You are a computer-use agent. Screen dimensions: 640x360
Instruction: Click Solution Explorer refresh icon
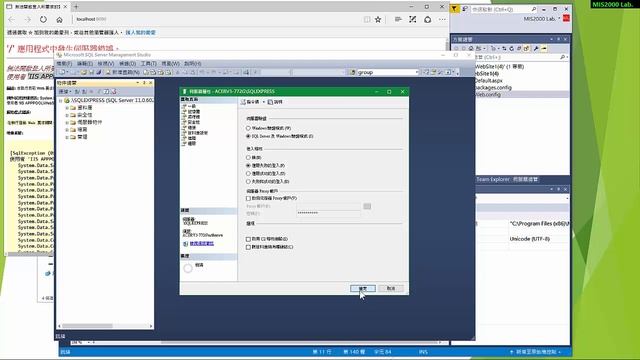[511, 48]
